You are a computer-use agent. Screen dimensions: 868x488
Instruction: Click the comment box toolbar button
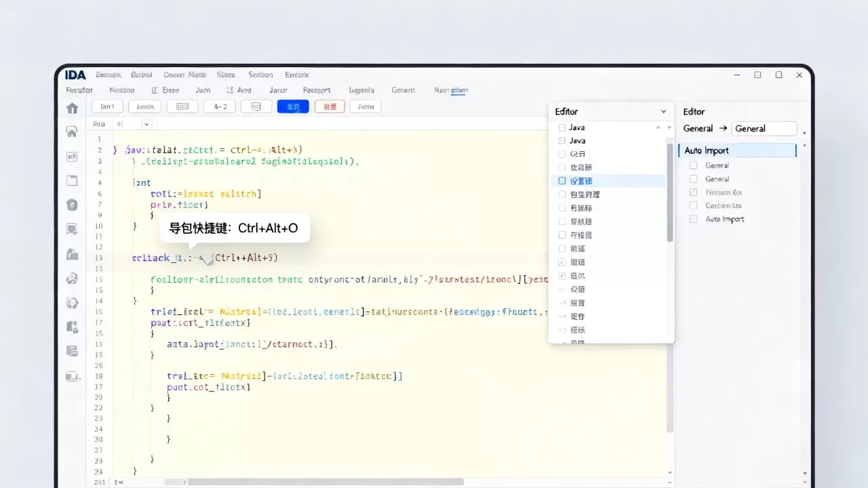click(x=256, y=106)
